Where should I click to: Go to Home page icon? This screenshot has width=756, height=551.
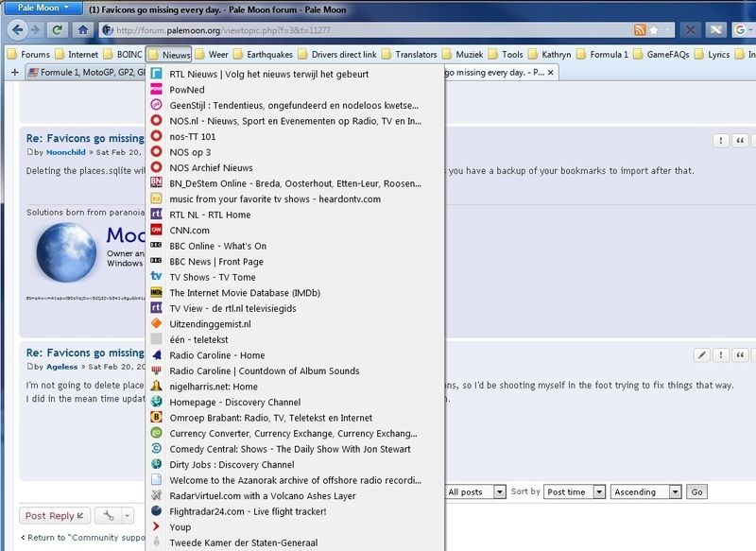tap(83, 30)
